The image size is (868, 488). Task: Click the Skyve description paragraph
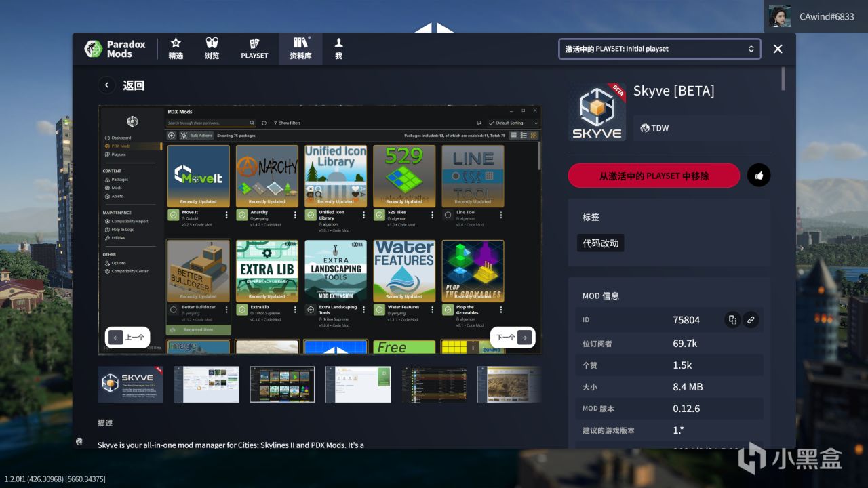[x=231, y=445]
